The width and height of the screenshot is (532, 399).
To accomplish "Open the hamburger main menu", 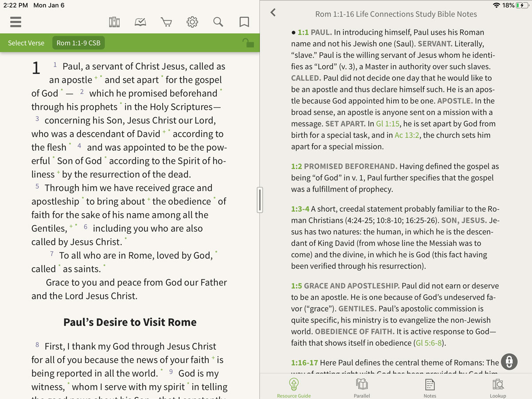I will (16, 22).
